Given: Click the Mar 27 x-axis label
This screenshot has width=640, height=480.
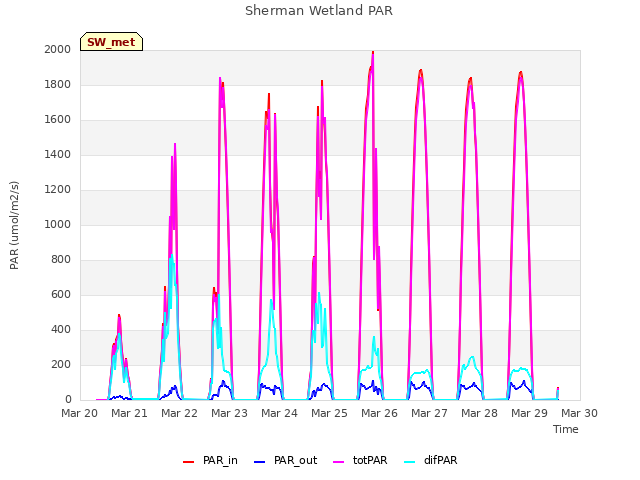Looking at the screenshot, I should click(x=429, y=413).
